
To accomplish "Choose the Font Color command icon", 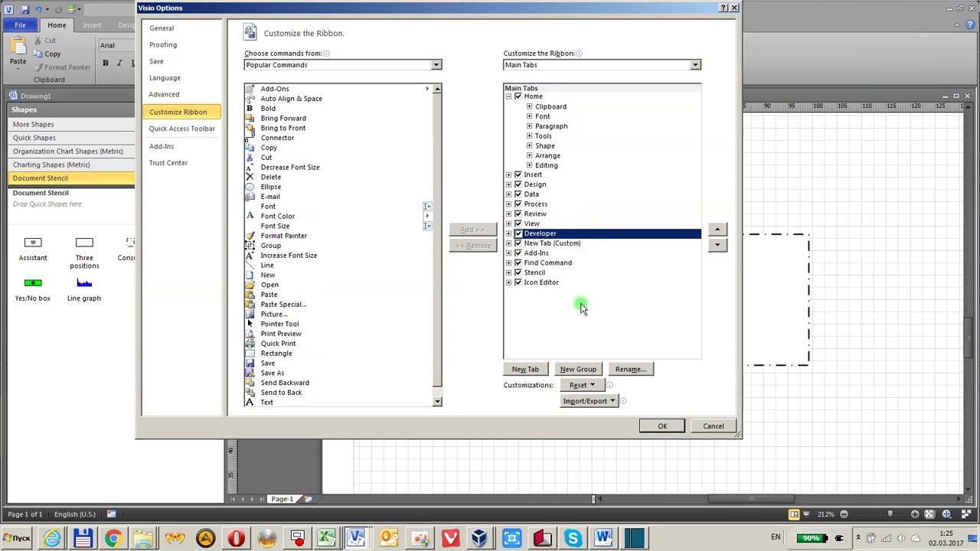I will tap(250, 216).
